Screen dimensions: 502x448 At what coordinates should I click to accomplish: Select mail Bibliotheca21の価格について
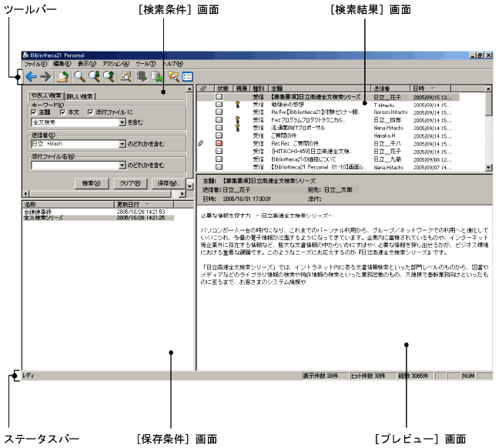point(303,159)
